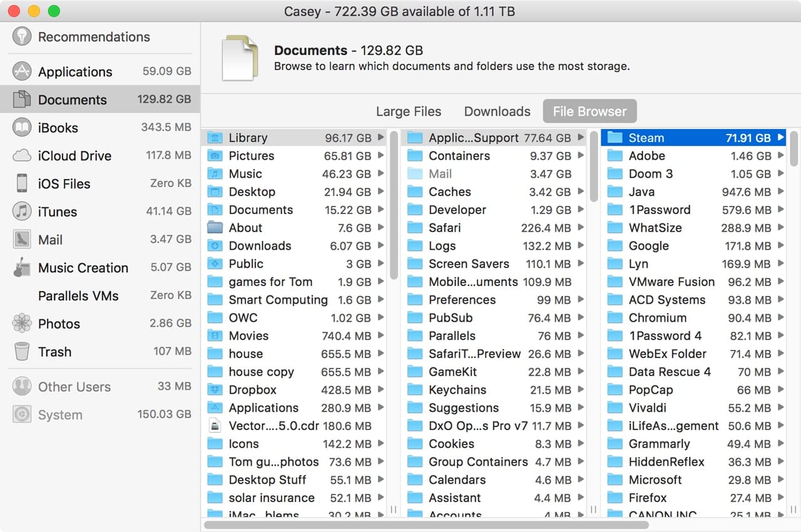Switch to the Large Files tab
Image resolution: width=801 pixels, height=532 pixels.
[x=408, y=111]
